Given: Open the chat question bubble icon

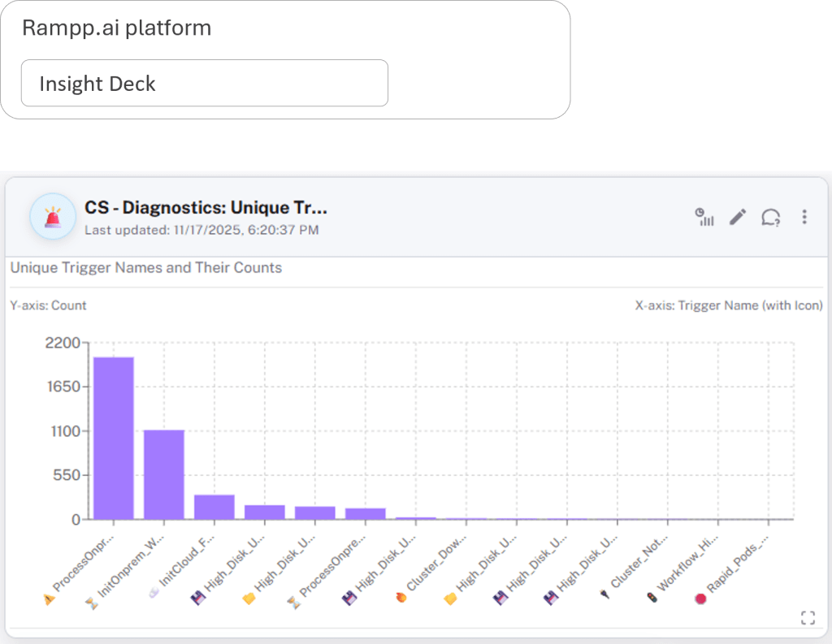Looking at the screenshot, I should pyautogui.click(x=770, y=217).
